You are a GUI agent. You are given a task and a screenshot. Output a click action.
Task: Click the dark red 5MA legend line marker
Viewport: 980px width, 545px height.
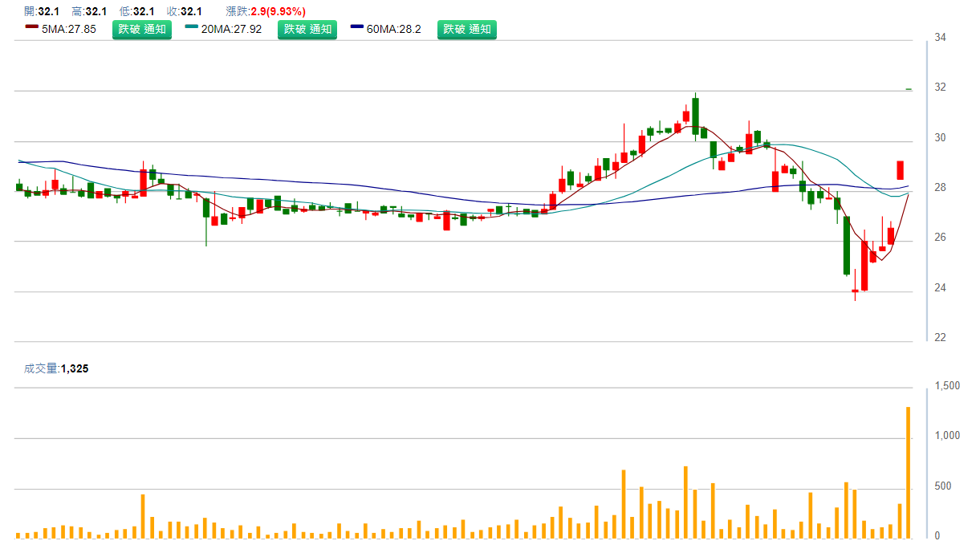point(31,26)
